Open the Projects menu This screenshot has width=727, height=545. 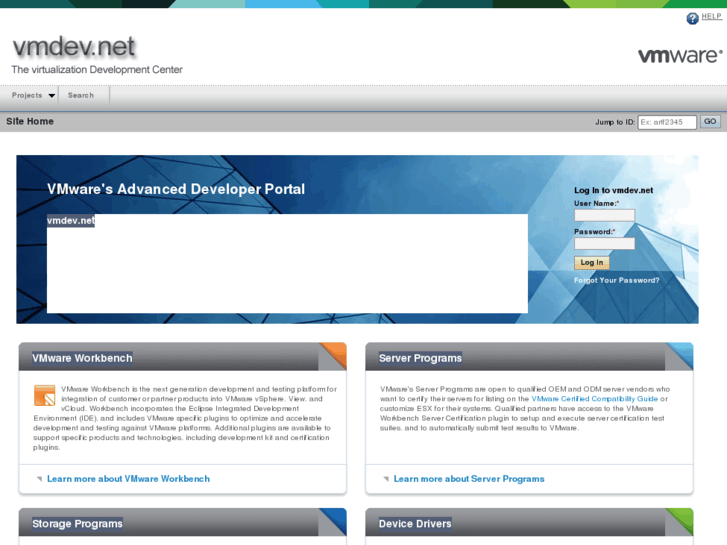[x=27, y=95]
